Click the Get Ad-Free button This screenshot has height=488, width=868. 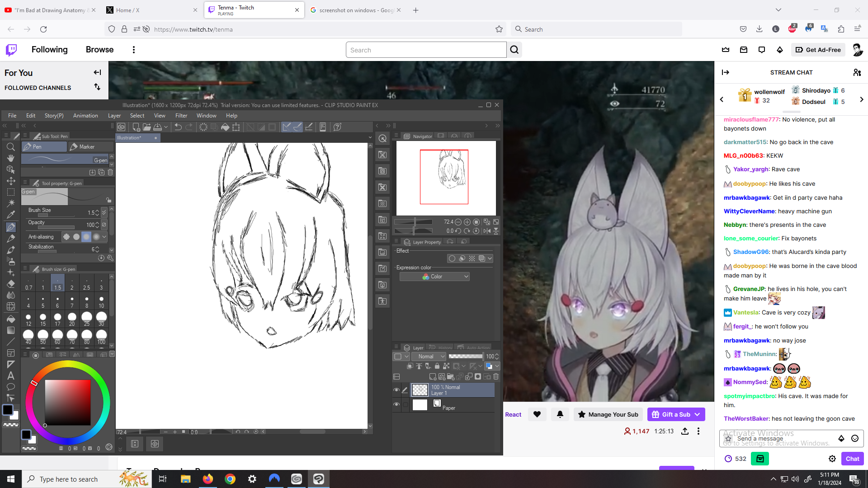(818, 50)
